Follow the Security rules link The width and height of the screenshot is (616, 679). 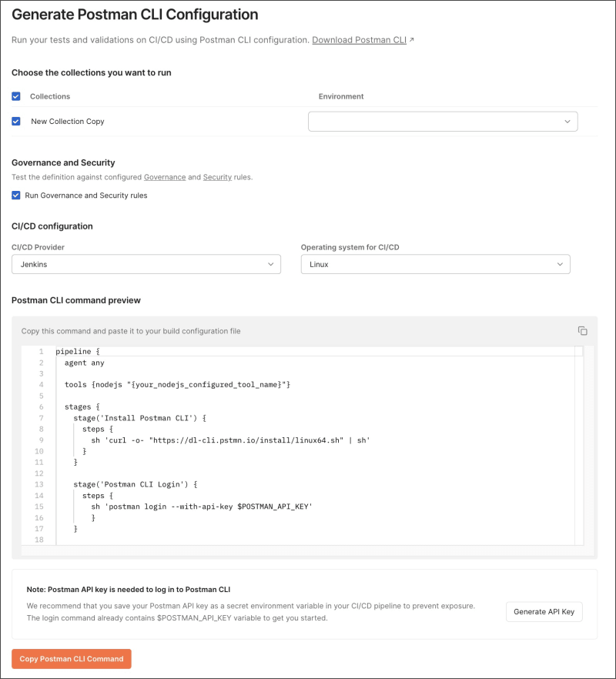(217, 177)
